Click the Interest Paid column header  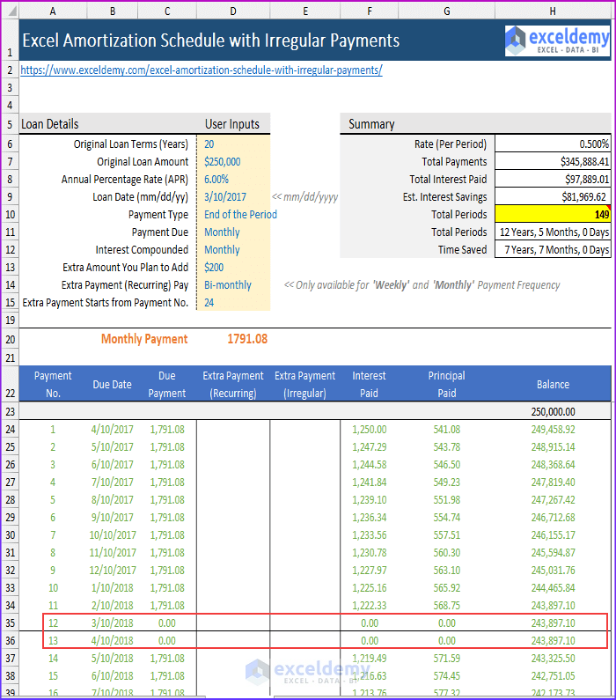[369, 385]
